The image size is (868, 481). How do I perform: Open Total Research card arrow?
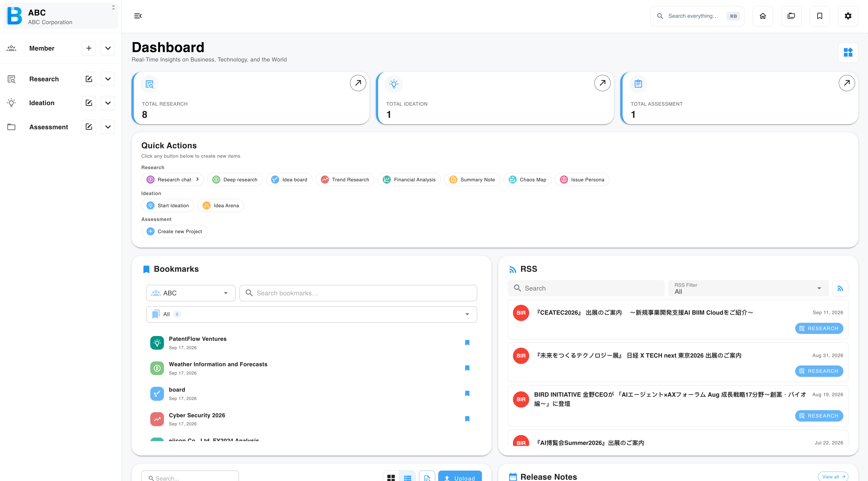(x=358, y=83)
